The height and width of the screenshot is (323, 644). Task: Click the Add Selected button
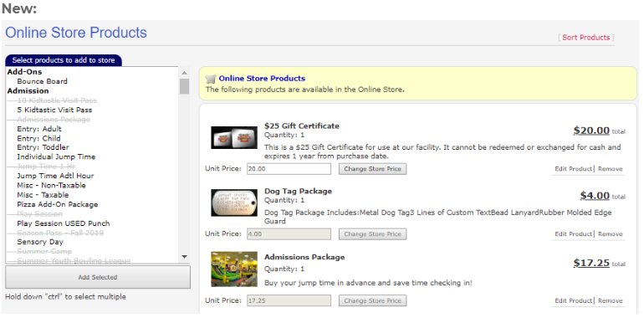pyautogui.click(x=98, y=277)
